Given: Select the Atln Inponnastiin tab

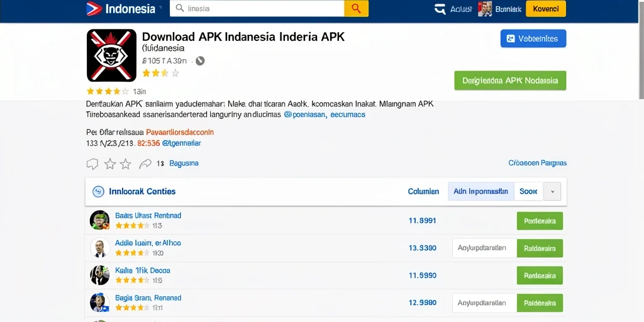Looking at the screenshot, I should (480, 191).
